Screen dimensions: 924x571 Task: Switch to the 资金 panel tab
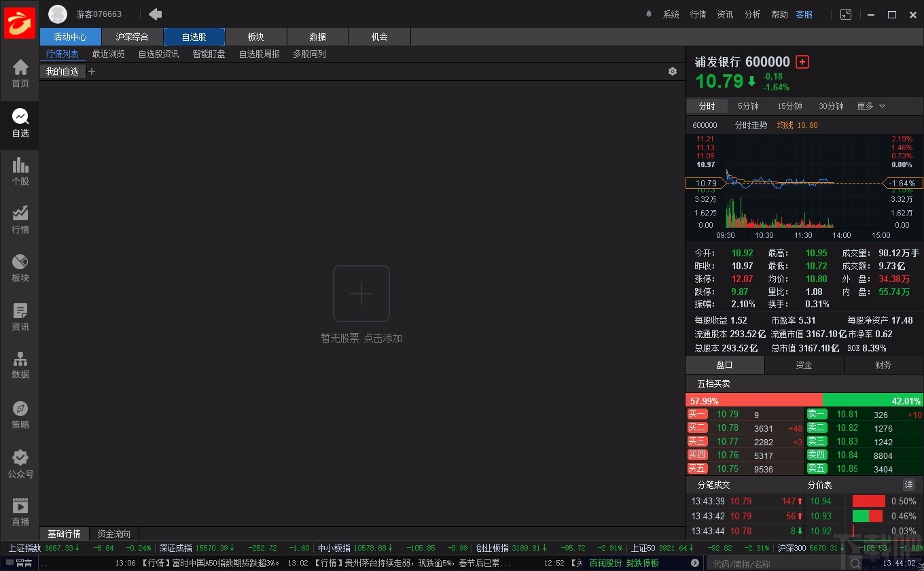804,365
